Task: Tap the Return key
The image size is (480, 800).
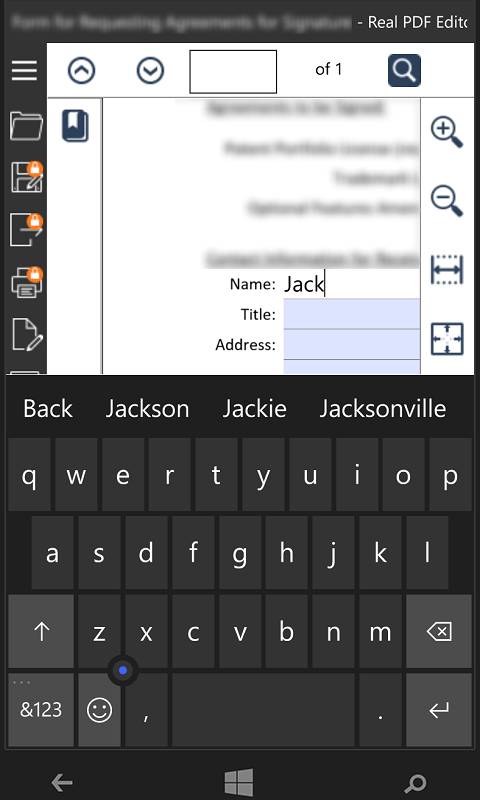Action: [x=439, y=710]
